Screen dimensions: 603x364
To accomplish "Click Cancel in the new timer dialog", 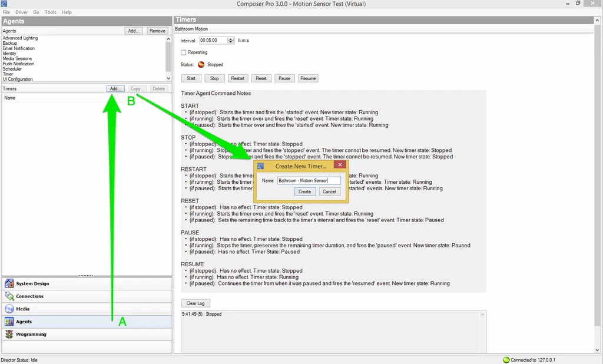I will point(329,191).
